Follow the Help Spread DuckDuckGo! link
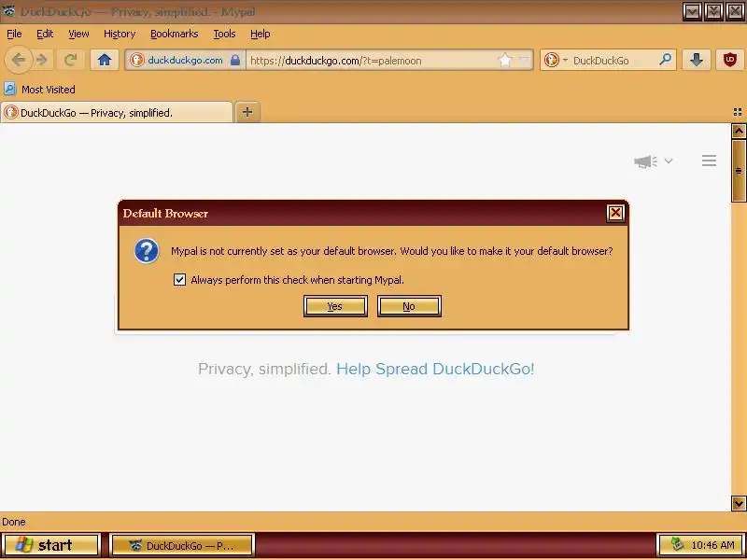The image size is (747, 560). 435,369
